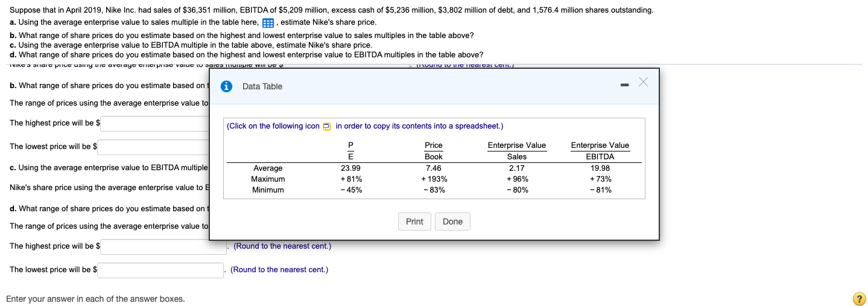
Task: Click question part a text at top
Action: pyautogui.click(x=193, y=22)
